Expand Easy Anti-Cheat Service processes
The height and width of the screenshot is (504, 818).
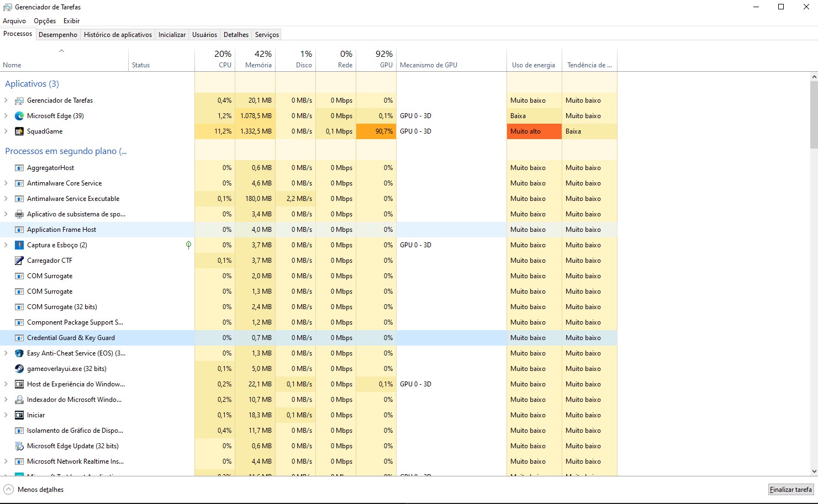point(5,353)
